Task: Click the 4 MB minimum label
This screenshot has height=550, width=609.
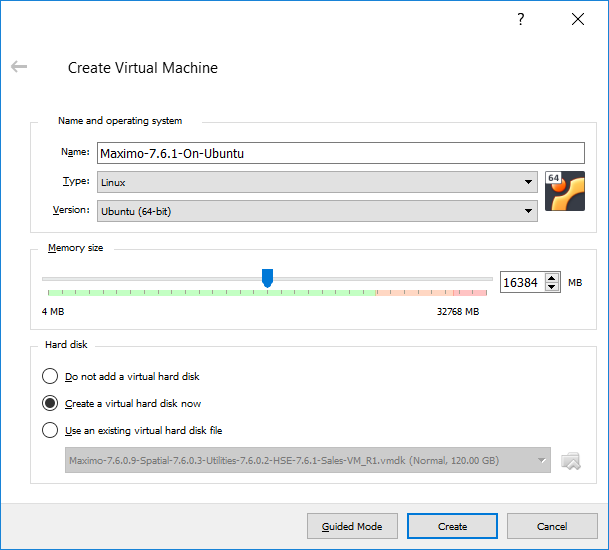Action: [53, 312]
